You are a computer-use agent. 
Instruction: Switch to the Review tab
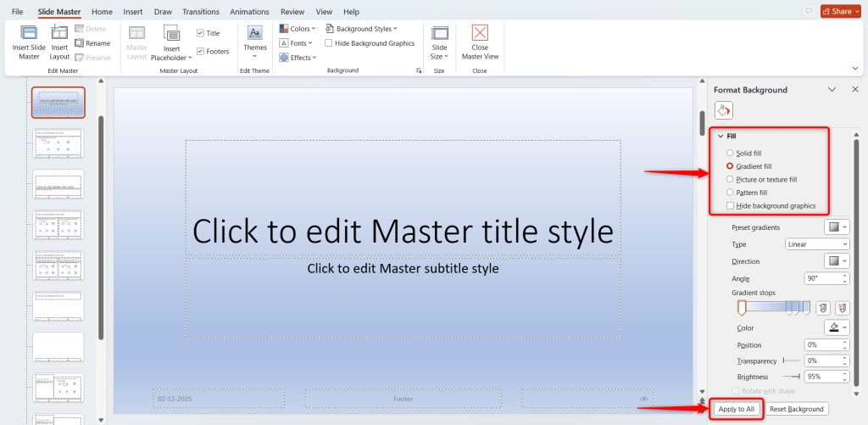click(x=292, y=12)
